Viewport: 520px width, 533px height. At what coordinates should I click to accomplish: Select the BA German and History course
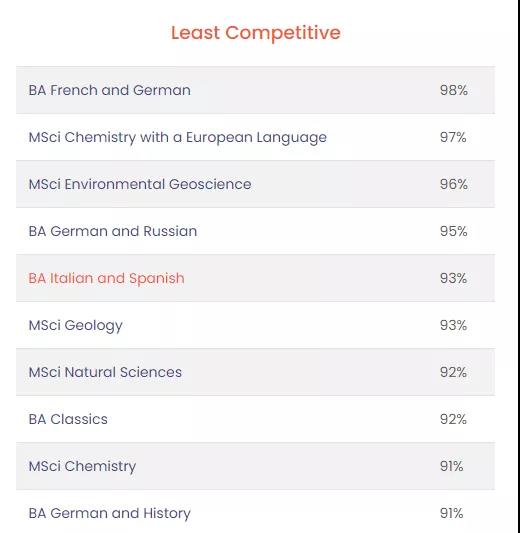tap(255, 513)
